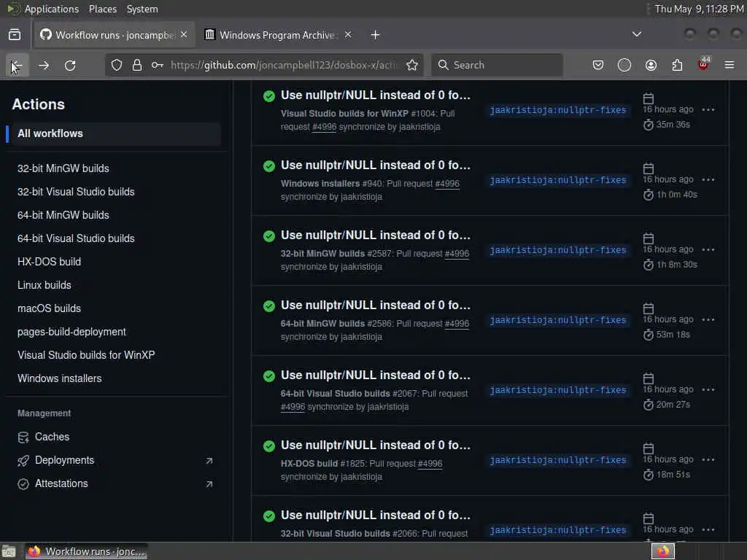Open options menu for 64-bit MinGW #2586 run
The width and height of the screenshot is (747, 560).
[708, 319]
